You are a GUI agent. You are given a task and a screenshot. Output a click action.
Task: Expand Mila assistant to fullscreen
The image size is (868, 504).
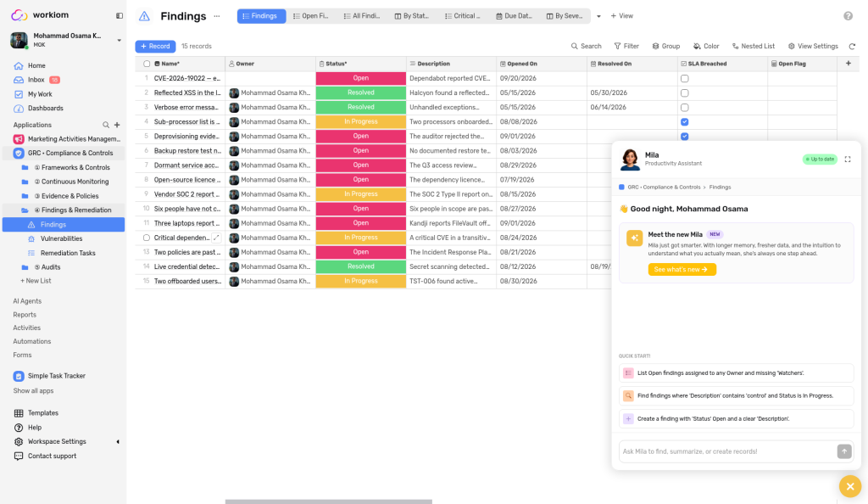(848, 160)
